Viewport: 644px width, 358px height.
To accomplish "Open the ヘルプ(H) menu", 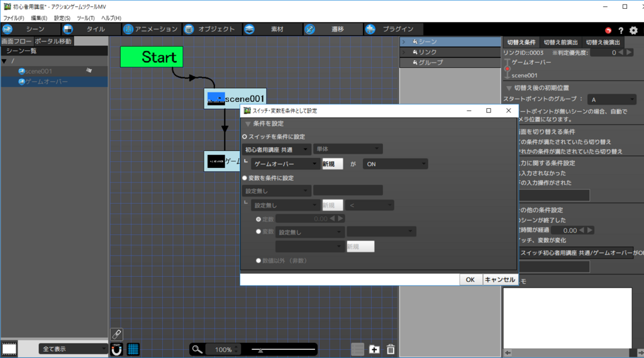I will pos(111,18).
